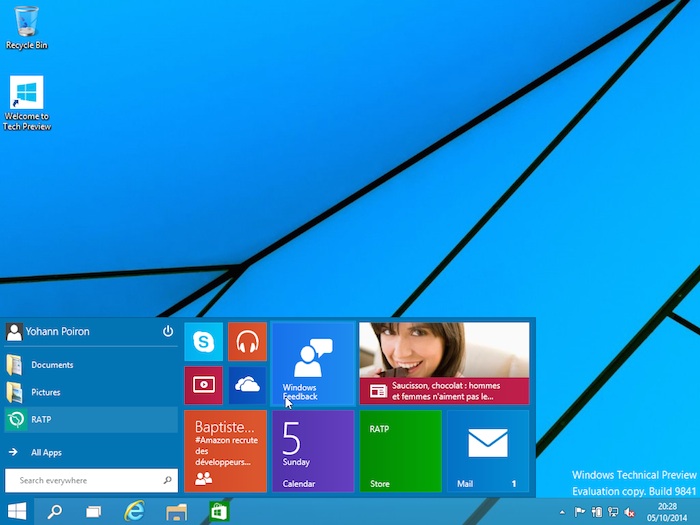Open the Windows Feedback tile

[313, 363]
